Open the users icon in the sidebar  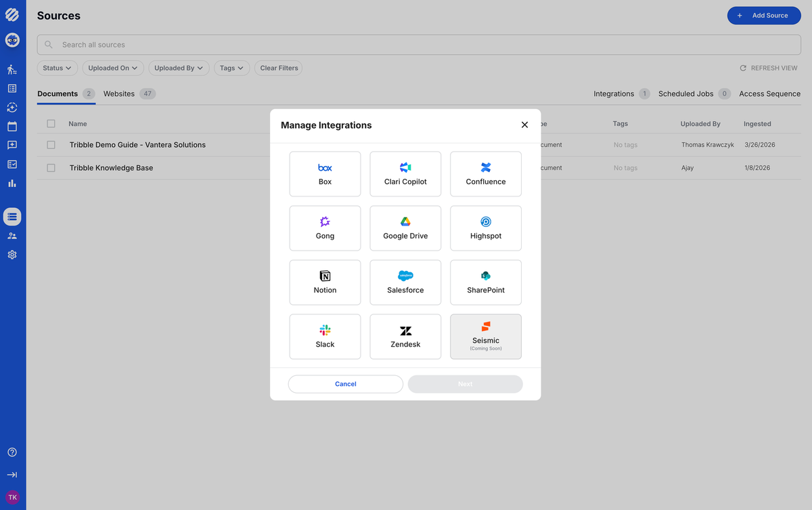pyautogui.click(x=12, y=236)
